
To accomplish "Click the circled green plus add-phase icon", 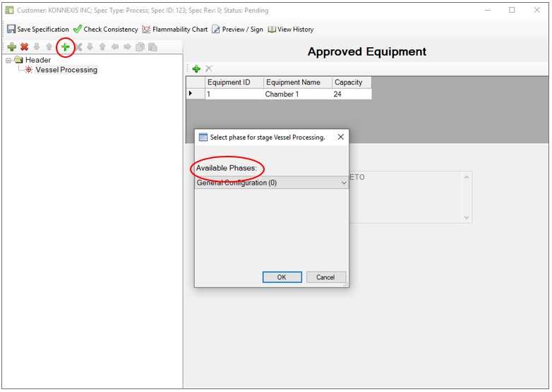I will pyautogui.click(x=65, y=47).
